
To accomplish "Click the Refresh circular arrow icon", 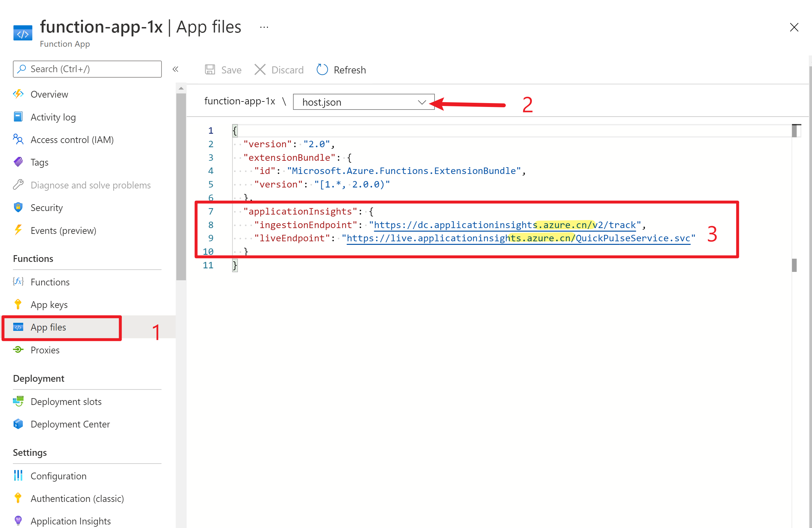I will pos(322,70).
